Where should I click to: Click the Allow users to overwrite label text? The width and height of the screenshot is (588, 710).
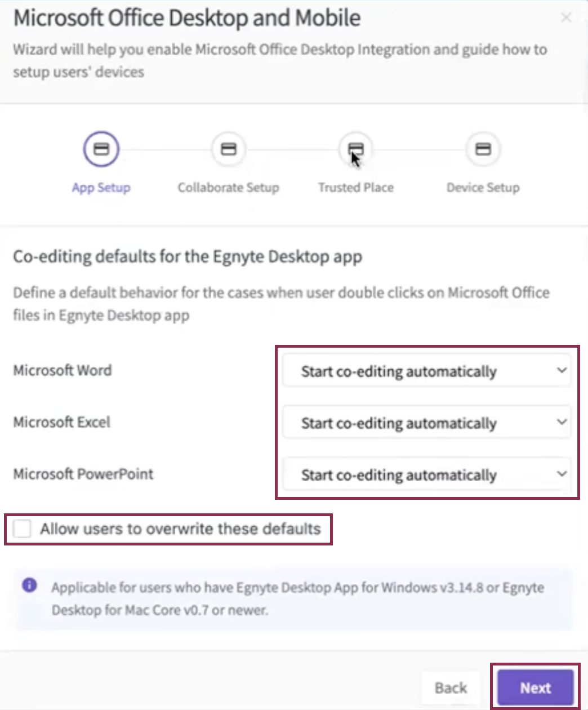[x=180, y=529]
